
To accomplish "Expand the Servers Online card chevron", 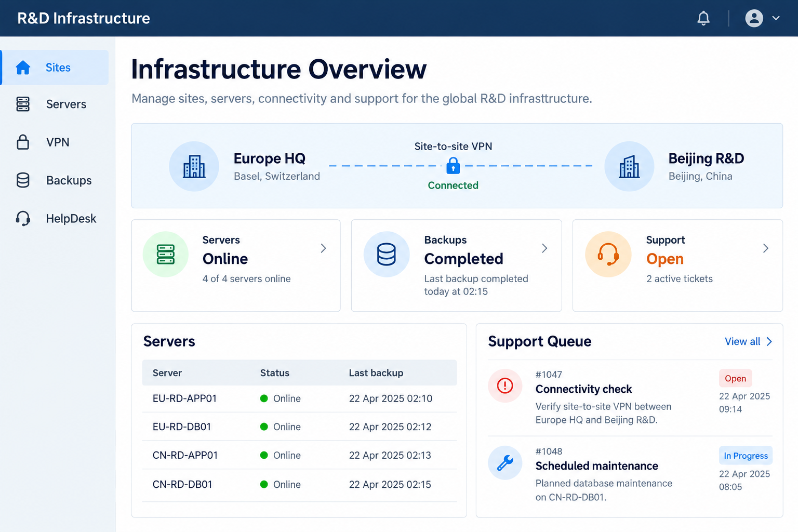I will point(323,248).
